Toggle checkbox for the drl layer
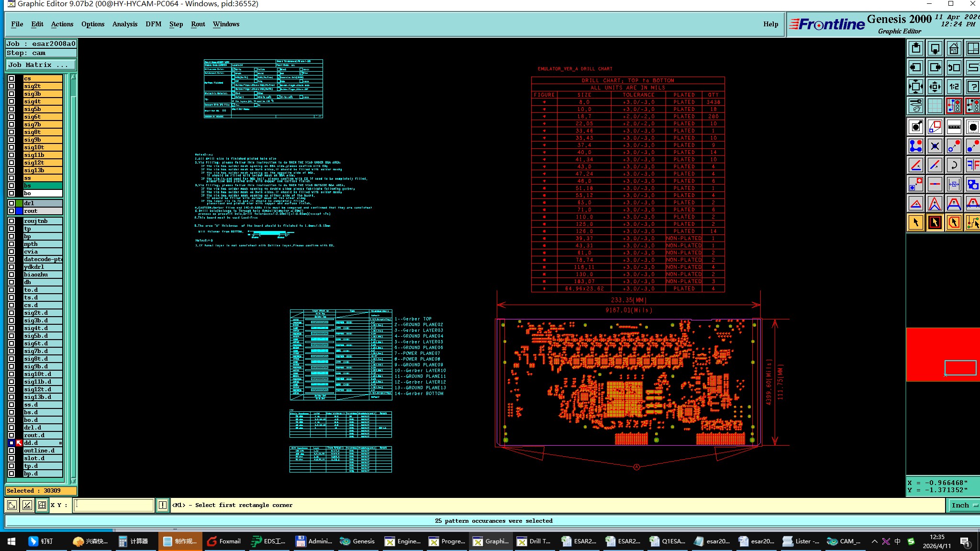The image size is (980, 551). [11, 203]
